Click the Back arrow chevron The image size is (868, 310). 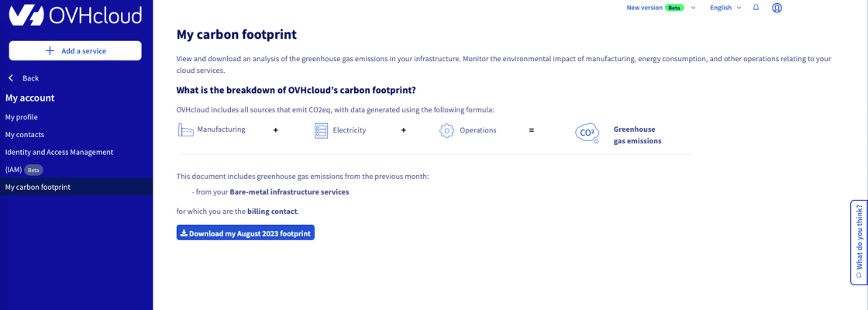11,78
